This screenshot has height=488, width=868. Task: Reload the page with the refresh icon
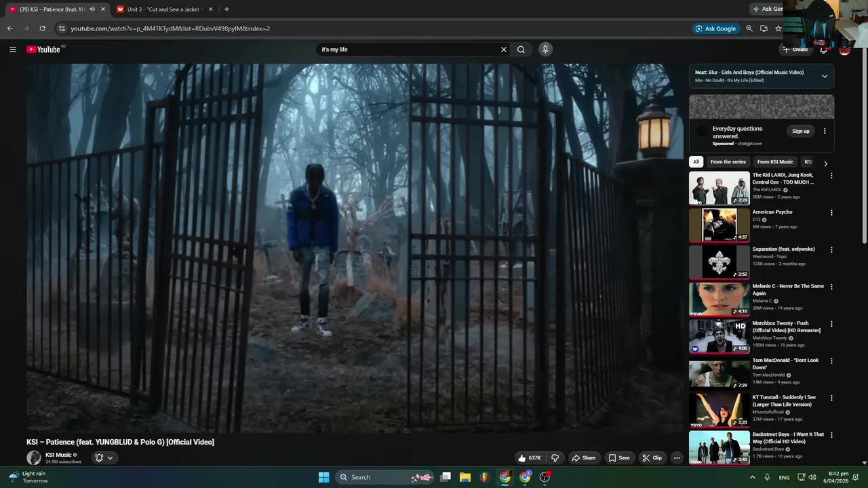coord(42,28)
